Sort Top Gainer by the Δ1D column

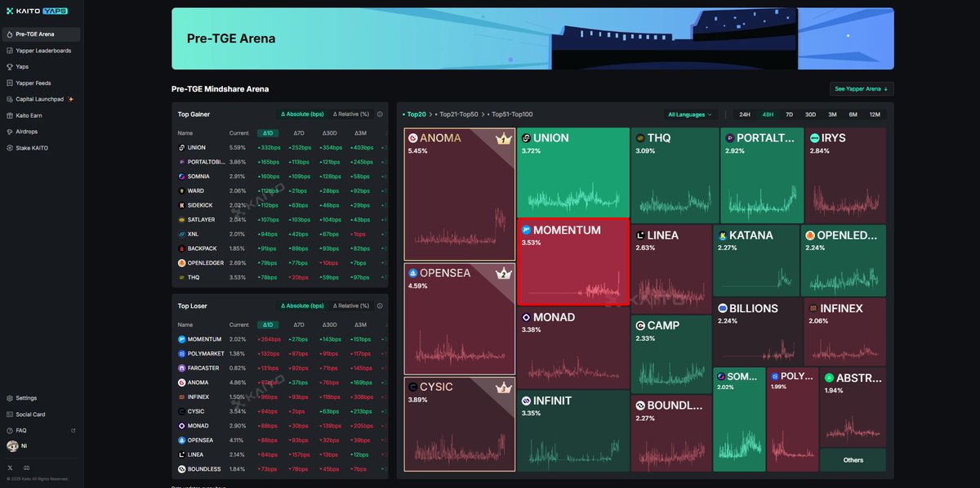tap(268, 133)
